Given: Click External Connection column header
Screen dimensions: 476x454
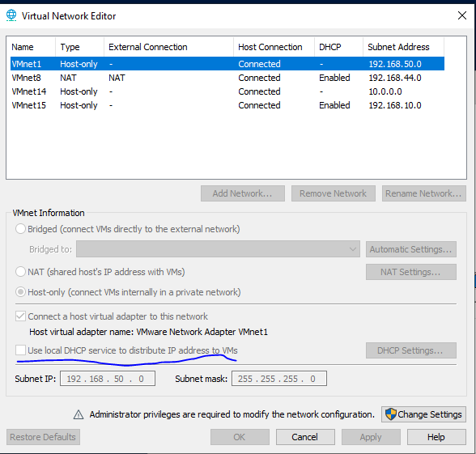Looking at the screenshot, I should 168,47.
